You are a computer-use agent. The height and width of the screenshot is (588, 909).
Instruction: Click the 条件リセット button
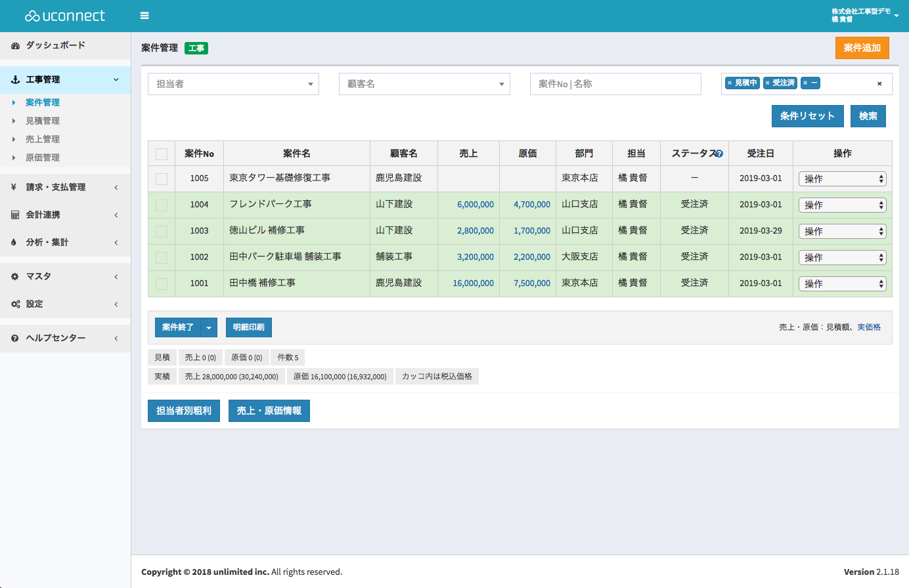[808, 116]
